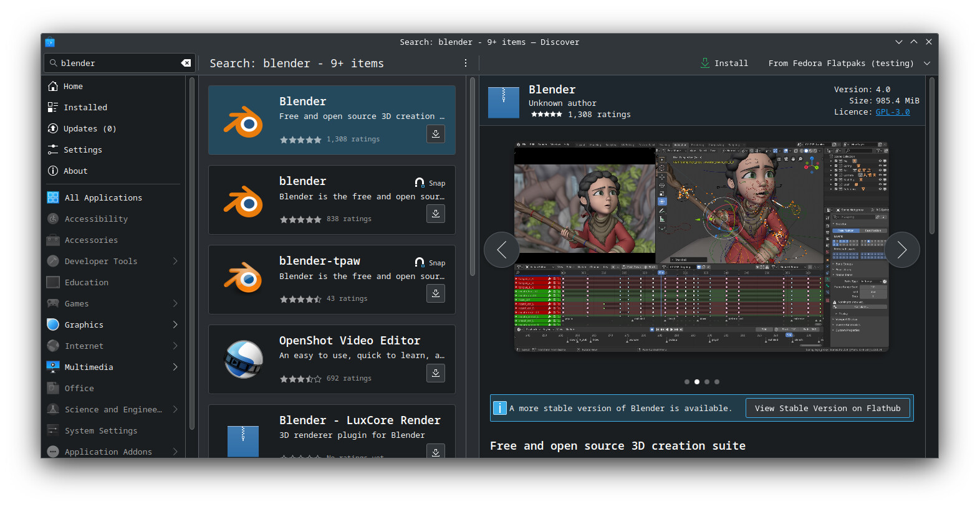980x507 pixels.
Task: Install Blender LuxCore Render download icon
Action: tap(436, 452)
